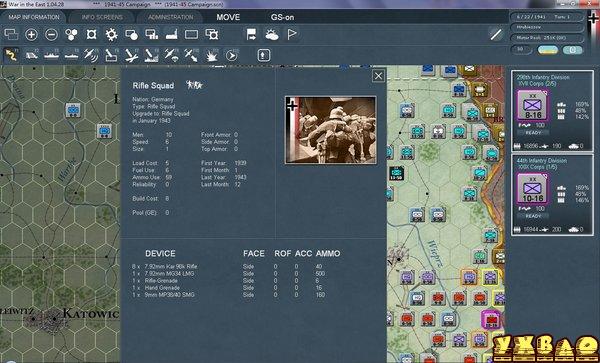Viewport: 600px width, 363px height.
Task: Select the F1 move mode arrow icon
Action: (11, 55)
